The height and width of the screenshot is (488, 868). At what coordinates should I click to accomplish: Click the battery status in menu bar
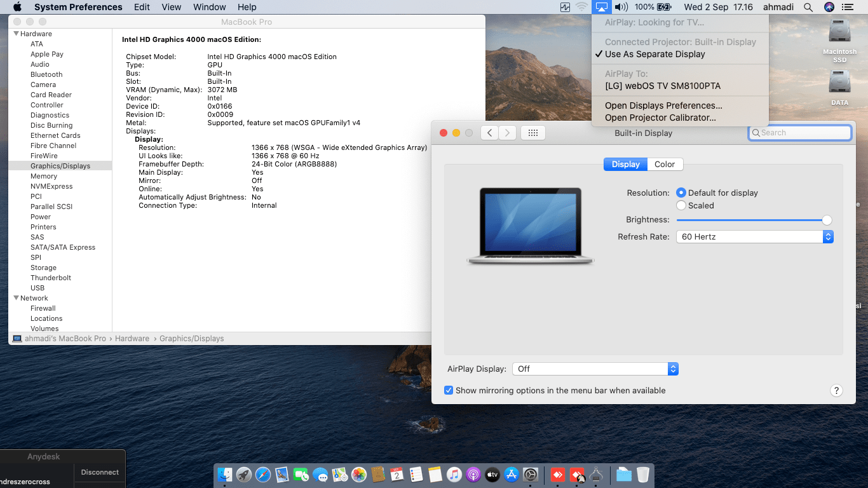(653, 7)
